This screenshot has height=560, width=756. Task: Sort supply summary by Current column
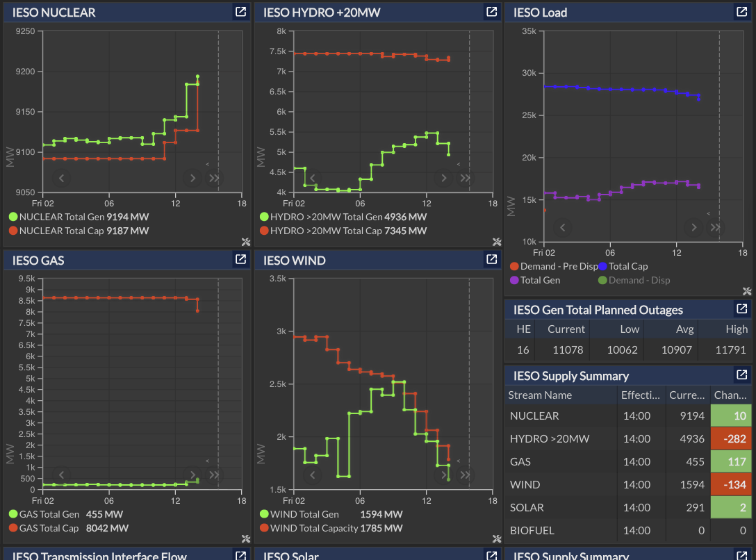click(687, 395)
